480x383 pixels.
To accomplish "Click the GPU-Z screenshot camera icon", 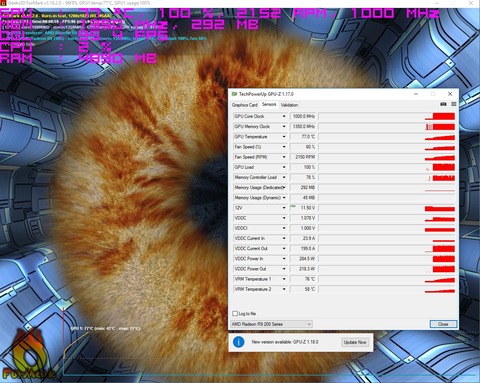I will click(443, 104).
